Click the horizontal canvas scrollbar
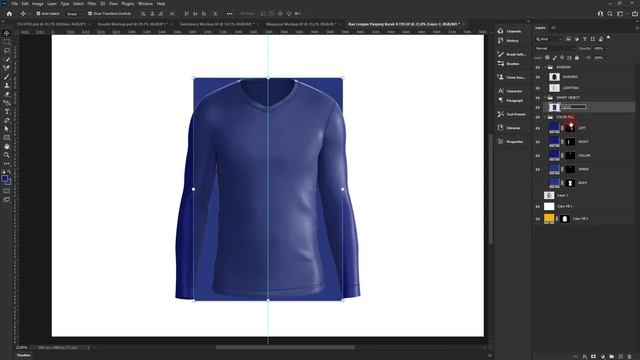This screenshot has width=640, height=360. pos(285,348)
